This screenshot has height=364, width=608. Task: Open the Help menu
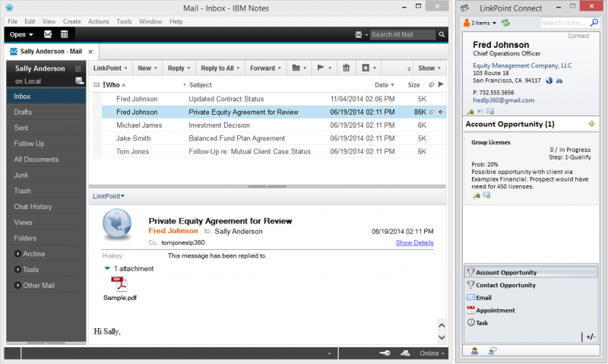tap(176, 21)
